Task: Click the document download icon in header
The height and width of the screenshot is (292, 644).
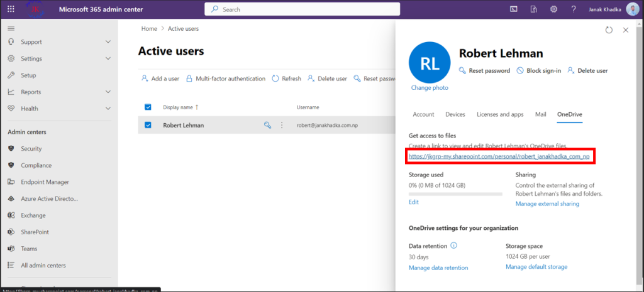Action: click(x=533, y=9)
